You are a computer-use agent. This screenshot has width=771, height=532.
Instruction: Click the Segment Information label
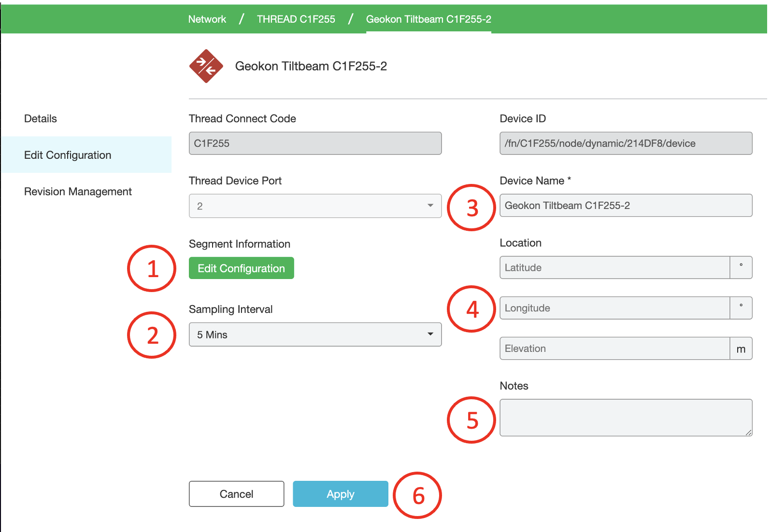pos(240,244)
